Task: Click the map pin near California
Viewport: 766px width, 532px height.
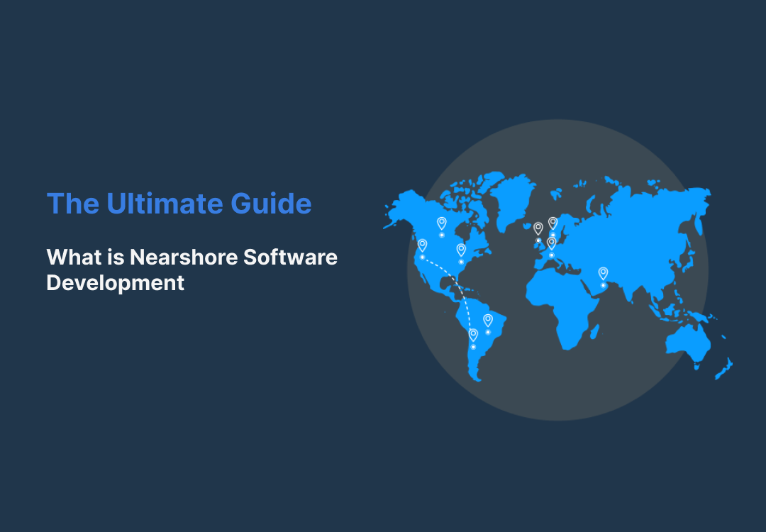Action: (x=423, y=243)
